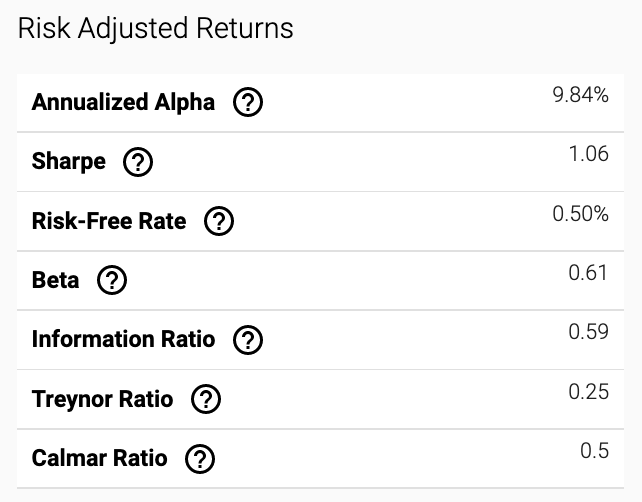Screen dimensions: 642x502
Task: Click the Beta metric label
Action: click(x=55, y=280)
